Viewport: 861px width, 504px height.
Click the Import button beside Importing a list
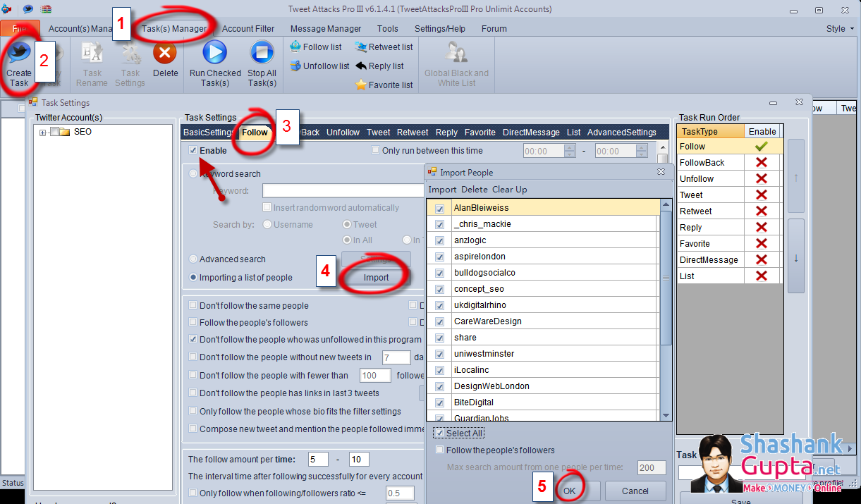pos(376,277)
